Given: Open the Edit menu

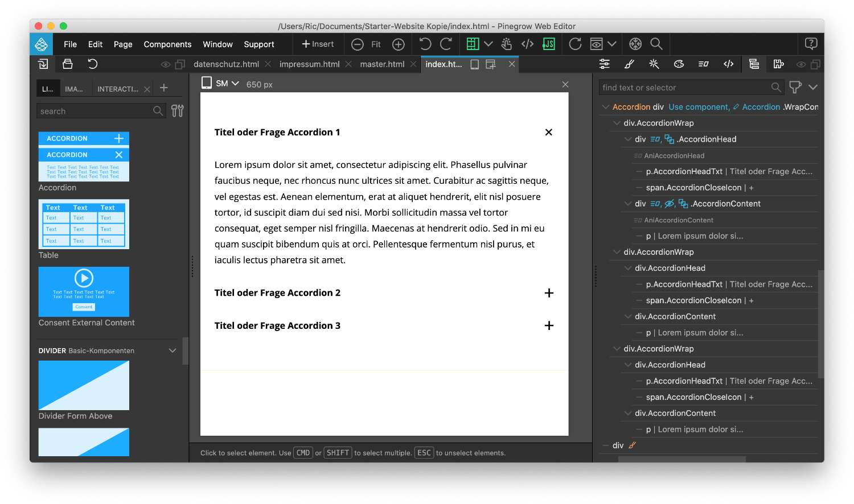Looking at the screenshot, I should (95, 44).
